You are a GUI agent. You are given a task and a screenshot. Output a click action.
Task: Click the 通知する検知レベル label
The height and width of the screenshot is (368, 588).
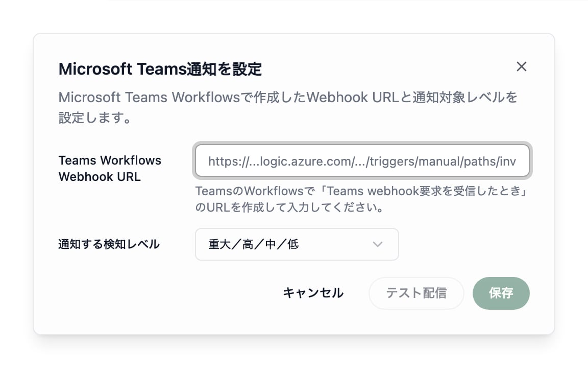click(109, 244)
